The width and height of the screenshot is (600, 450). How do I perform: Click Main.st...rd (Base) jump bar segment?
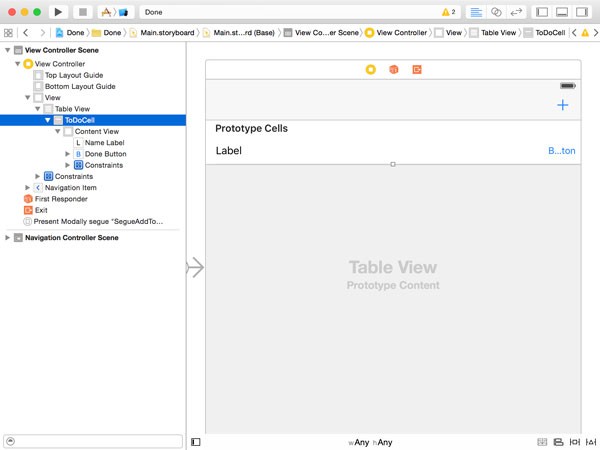[x=238, y=33]
